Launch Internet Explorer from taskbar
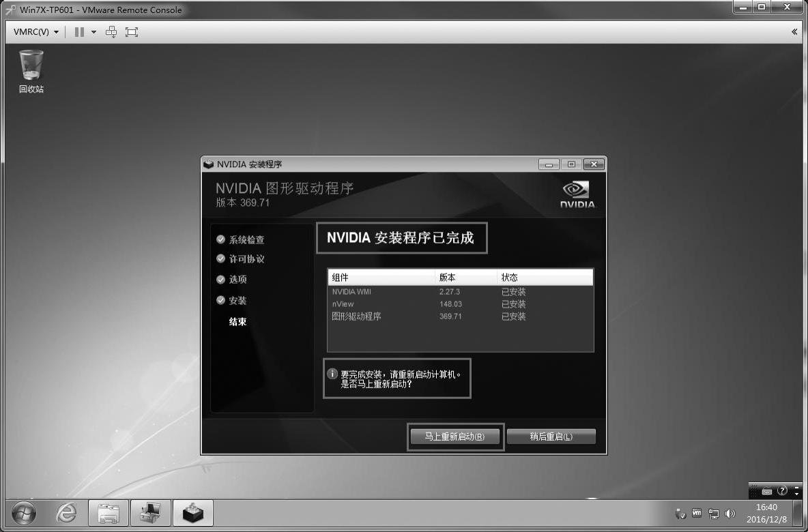 pos(66,513)
